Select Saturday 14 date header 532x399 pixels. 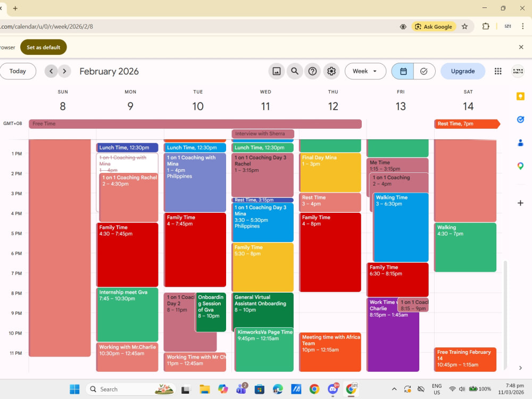(468, 106)
